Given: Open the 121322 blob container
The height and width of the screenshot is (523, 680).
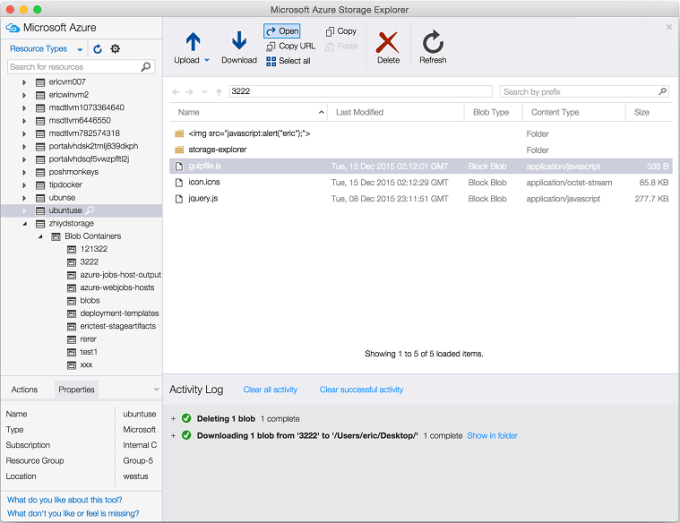Looking at the screenshot, I should click(94, 249).
